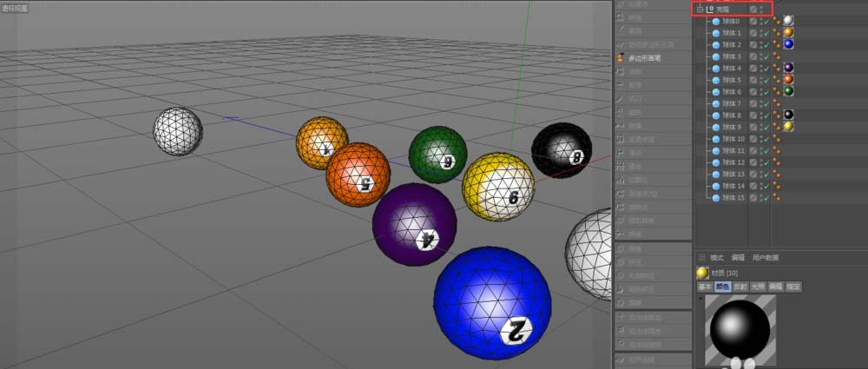This screenshot has height=369, width=868.
Task: Click the layer square of 球体 2
Action: (753, 45)
